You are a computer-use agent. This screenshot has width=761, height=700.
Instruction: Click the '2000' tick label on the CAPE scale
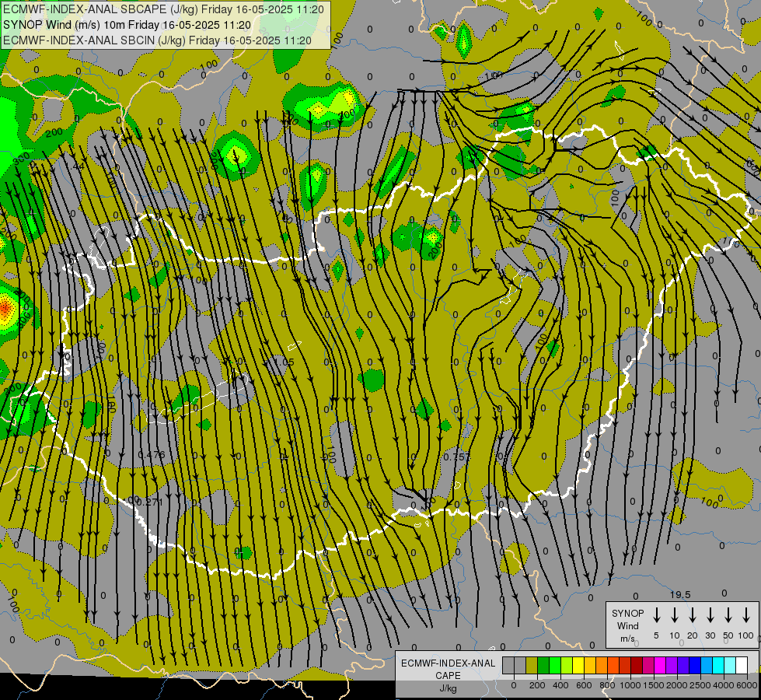point(676,685)
